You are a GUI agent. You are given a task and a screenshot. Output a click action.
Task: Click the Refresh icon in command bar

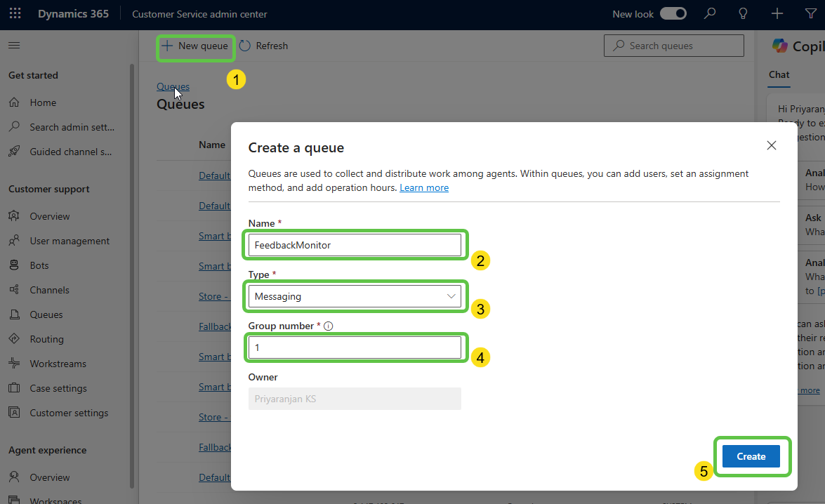(245, 46)
